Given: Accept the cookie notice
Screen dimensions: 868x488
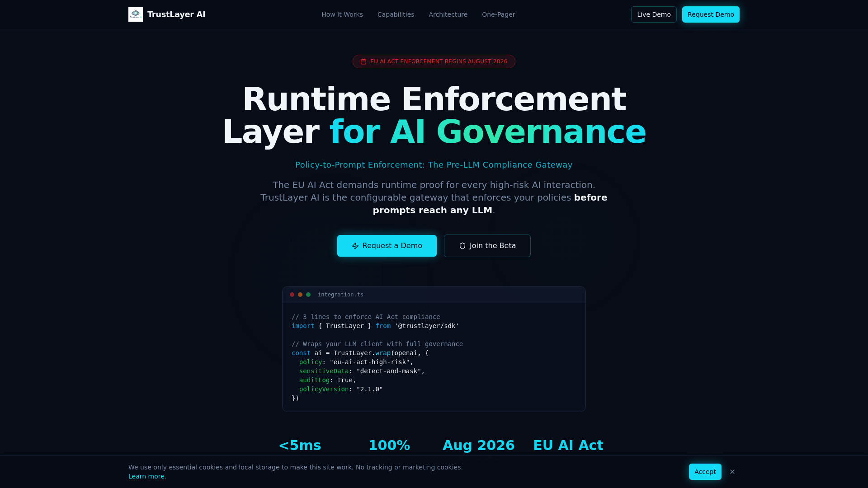Looking at the screenshot, I should [705, 472].
